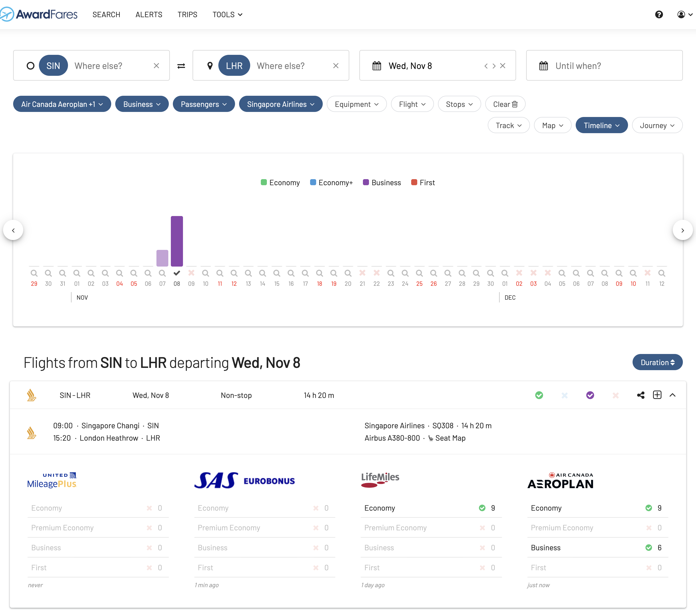The width and height of the screenshot is (696, 616).
Task: Click the add-to-trip plus icon
Action: tap(657, 395)
